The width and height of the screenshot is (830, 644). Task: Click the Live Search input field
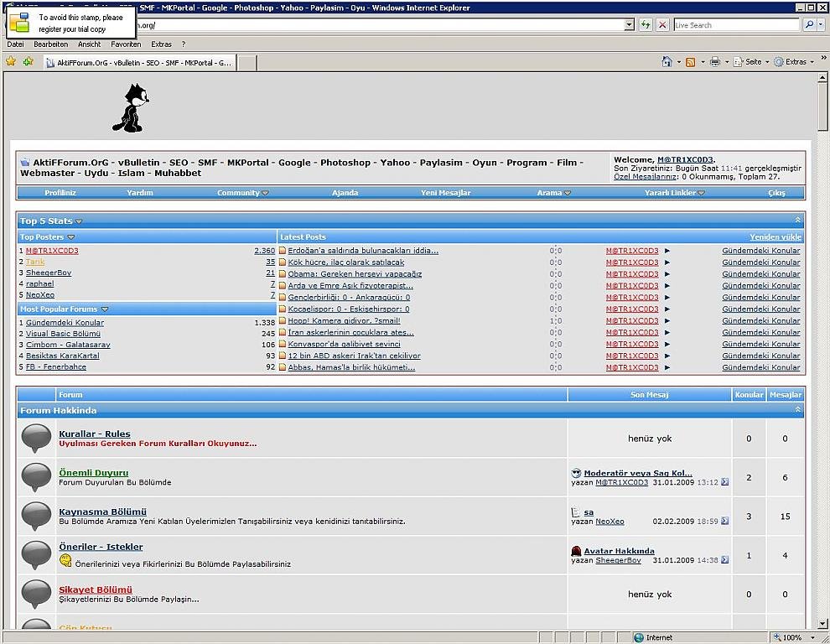pos(736,25)
